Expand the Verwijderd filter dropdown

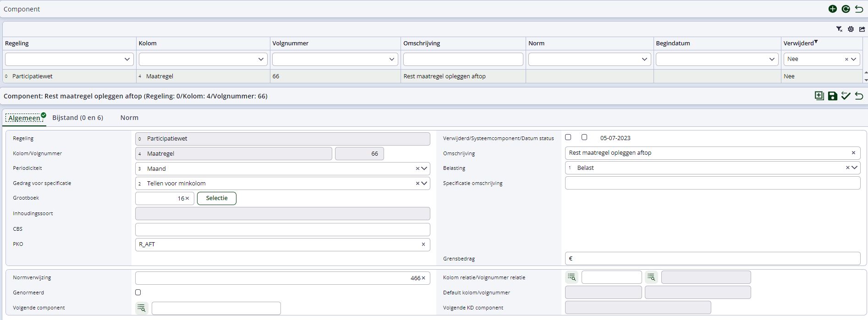point(854,59)
